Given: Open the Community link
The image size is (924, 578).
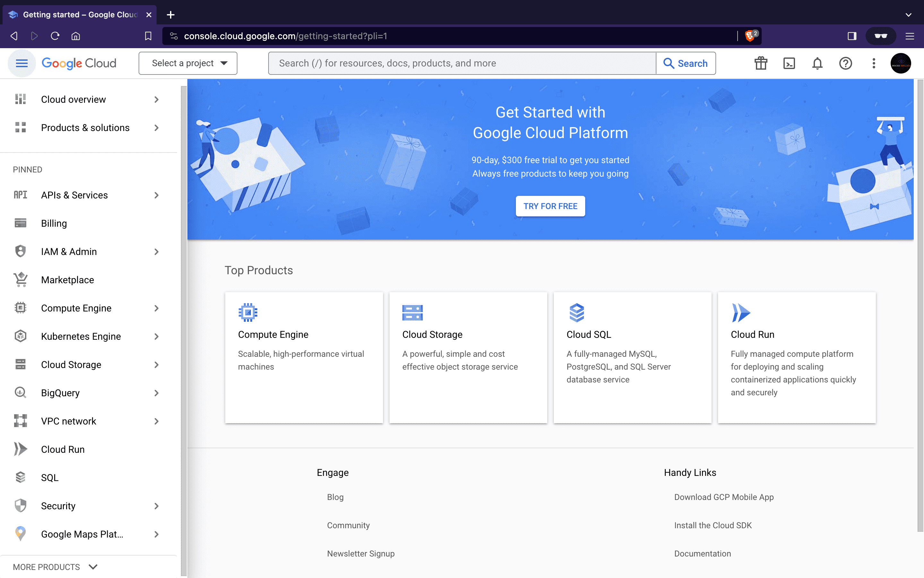Looking at the screenshot, I should [348, 525].
